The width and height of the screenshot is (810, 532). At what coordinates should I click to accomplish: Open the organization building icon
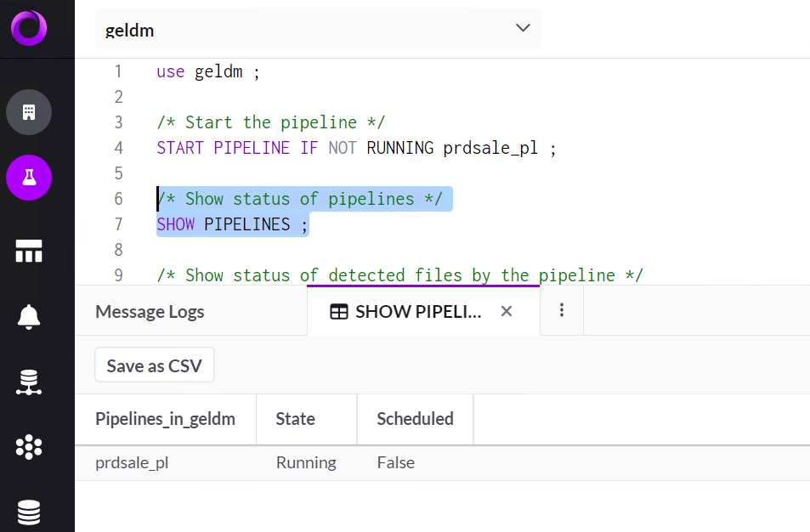coord(29,112)
